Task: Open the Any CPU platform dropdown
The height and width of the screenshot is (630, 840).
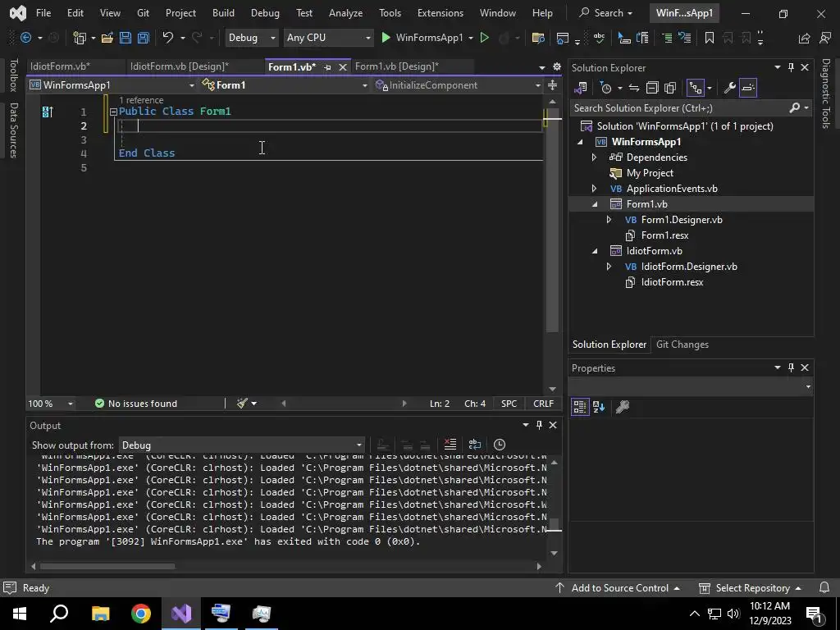Action: (x=328, y=38)
